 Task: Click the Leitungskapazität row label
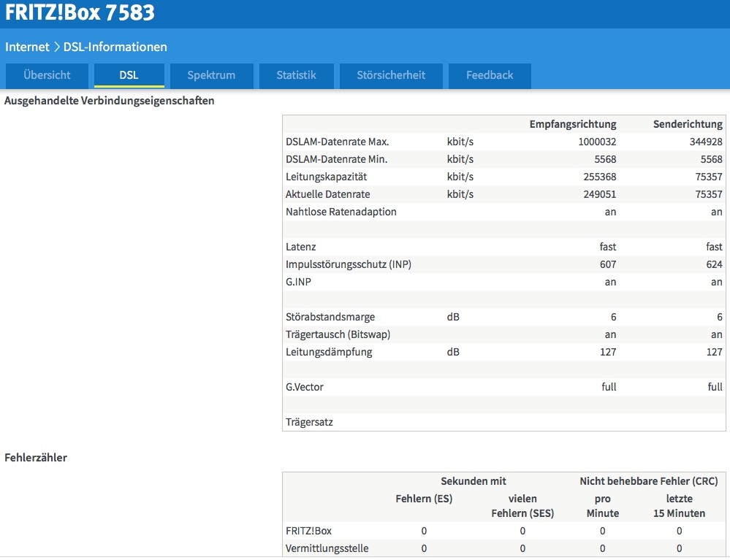pos(326,177)
